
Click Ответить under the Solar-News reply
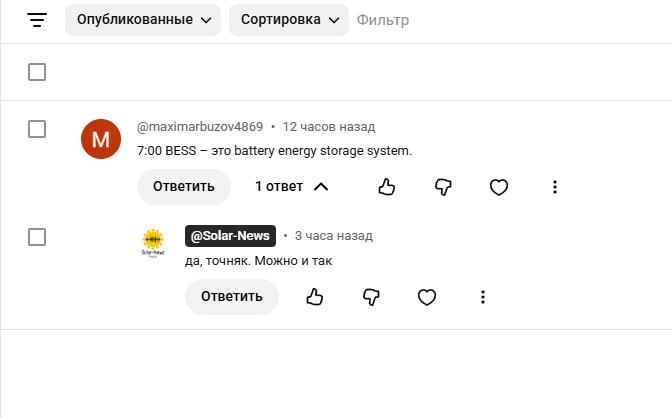(232, 297)
